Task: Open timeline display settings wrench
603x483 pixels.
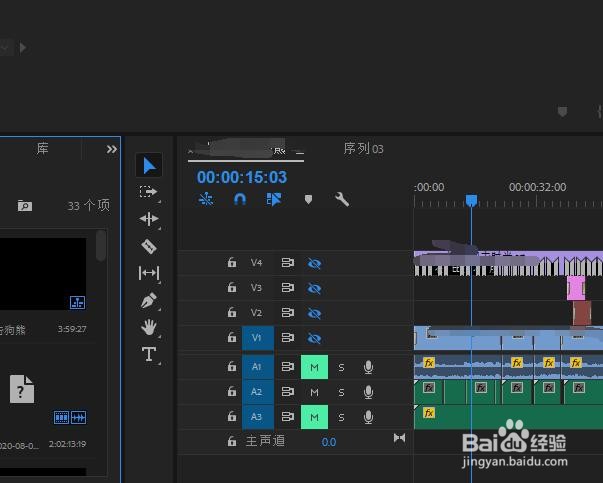Action: click(342, 199)
